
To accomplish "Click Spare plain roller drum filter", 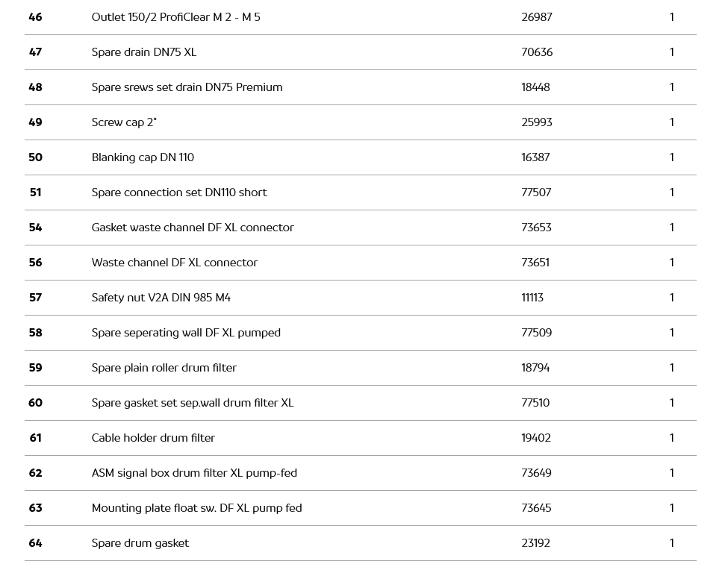I will 164,368.
